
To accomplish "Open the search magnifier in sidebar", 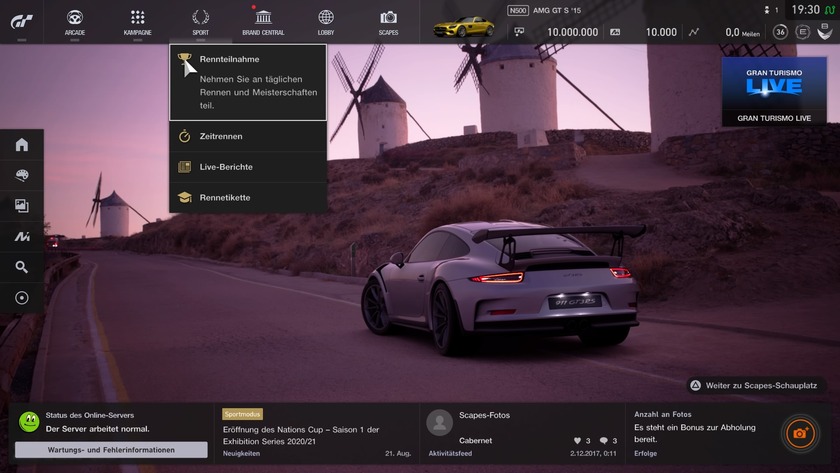I will point(22,267).
